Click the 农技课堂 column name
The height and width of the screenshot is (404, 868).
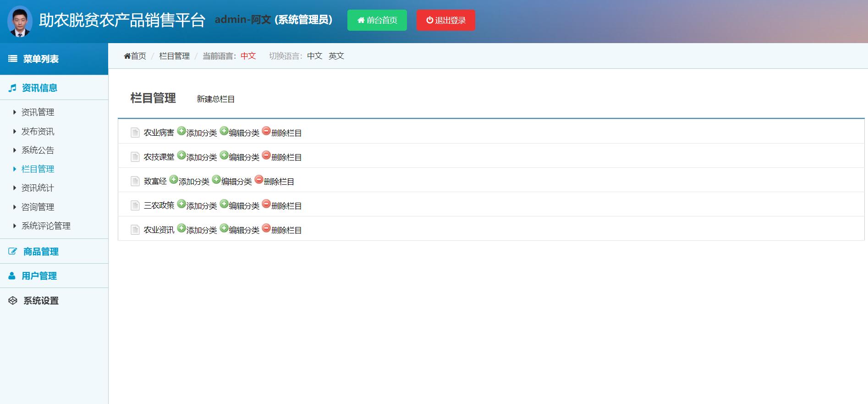159,157
